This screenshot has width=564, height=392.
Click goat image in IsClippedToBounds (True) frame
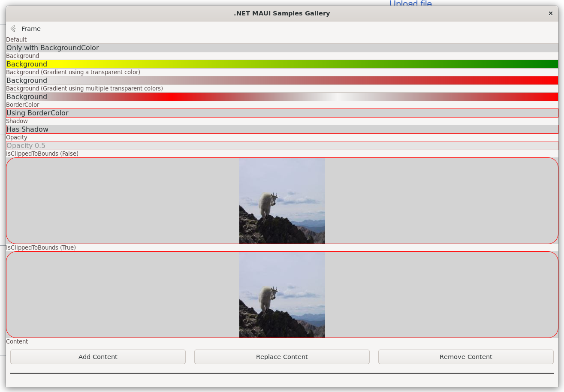click(x=282, y=295)
